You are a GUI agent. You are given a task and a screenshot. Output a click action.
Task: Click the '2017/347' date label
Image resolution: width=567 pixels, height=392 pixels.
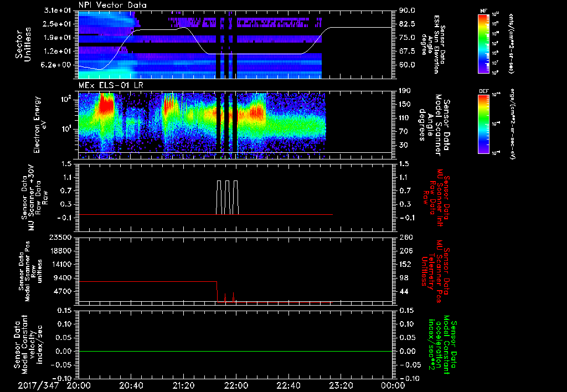coord(38,385)
